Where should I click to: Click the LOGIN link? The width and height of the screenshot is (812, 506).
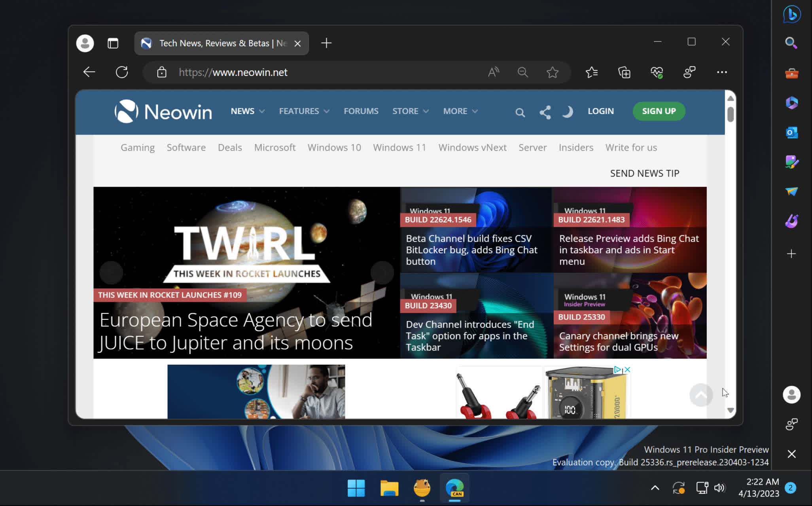[x=600, y=111]
